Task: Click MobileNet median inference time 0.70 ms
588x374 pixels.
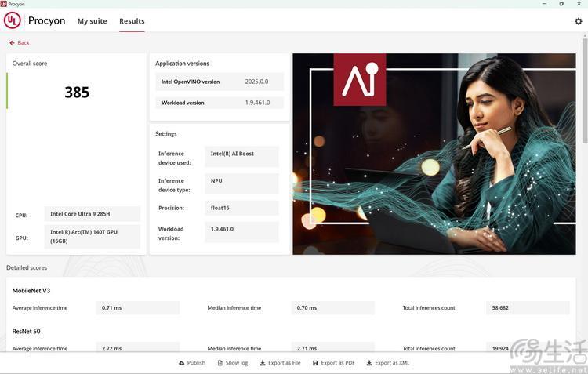Action: [333, 308]
